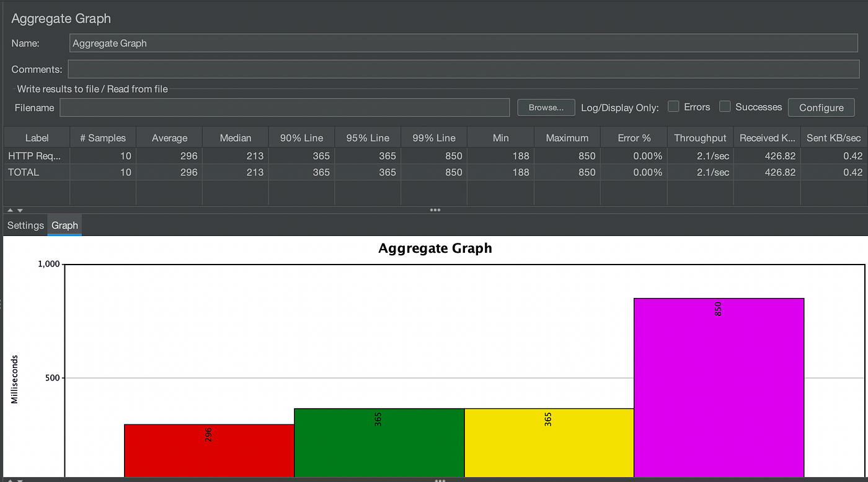Screen dimensions: 868x482
Task: Sort by the Average column header
Action: 169,138
